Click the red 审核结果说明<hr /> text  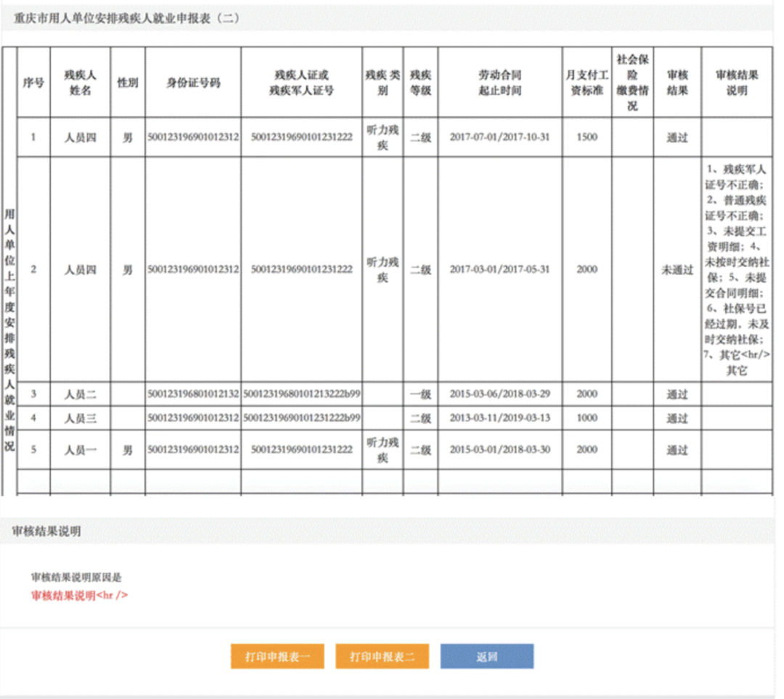pos(80,595)
